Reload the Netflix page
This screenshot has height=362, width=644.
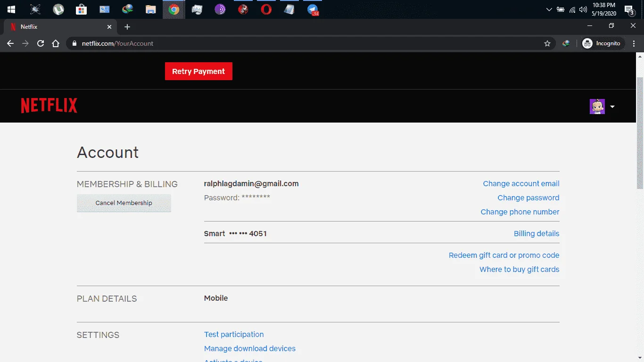41,43
